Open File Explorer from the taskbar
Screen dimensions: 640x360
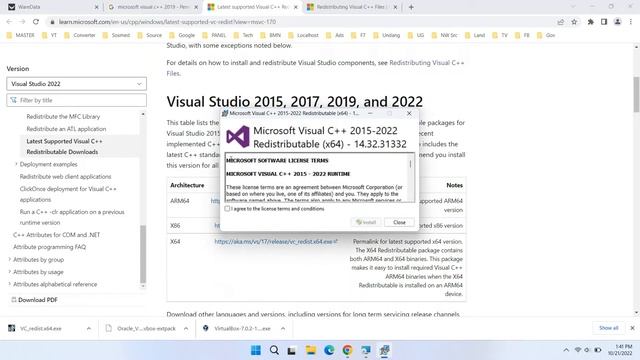point(311,350)
